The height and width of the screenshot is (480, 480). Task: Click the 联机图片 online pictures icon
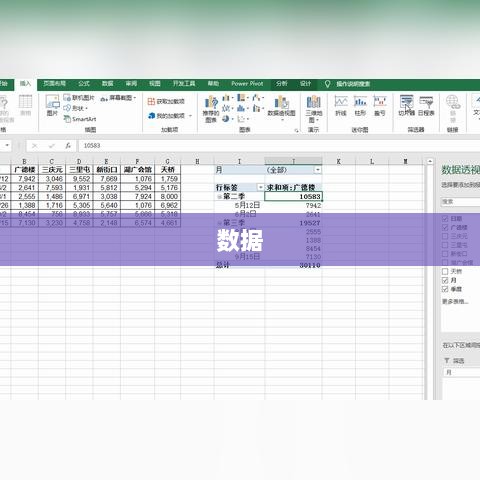point(67,98)
